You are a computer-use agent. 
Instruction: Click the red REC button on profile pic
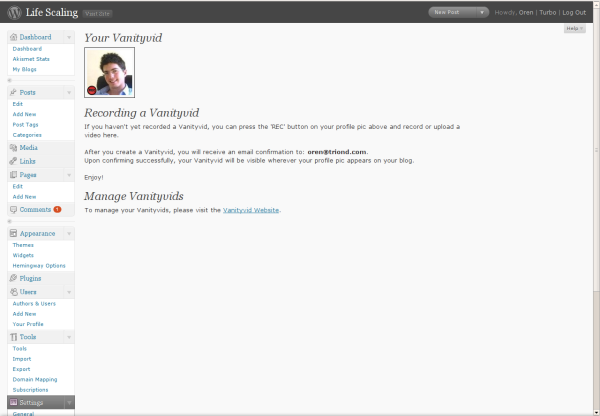tap(92, 90)
